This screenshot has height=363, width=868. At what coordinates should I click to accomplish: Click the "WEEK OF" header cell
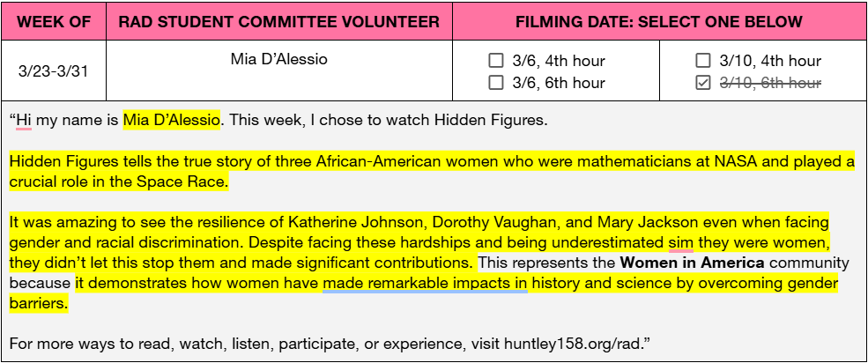[54, 22]
